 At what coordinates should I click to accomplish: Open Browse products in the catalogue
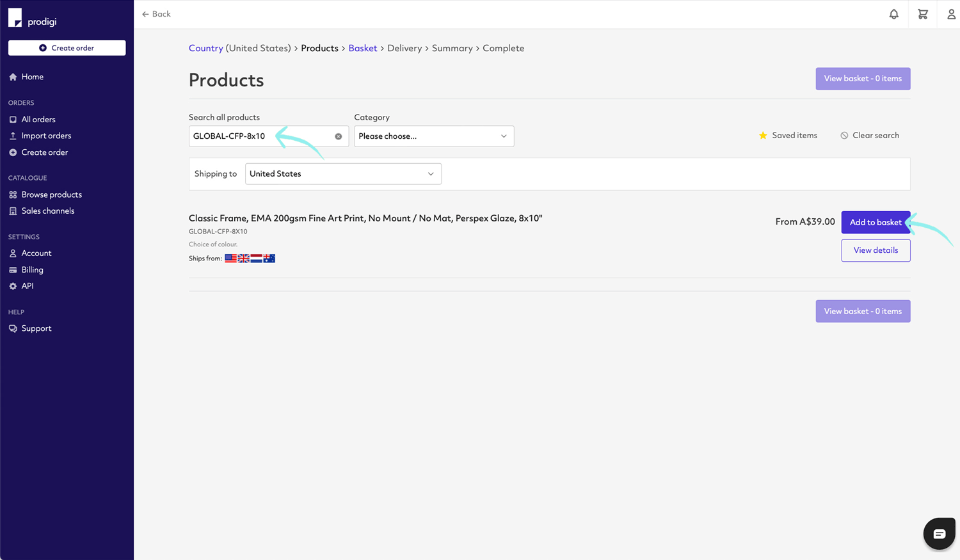coord(51,194)
